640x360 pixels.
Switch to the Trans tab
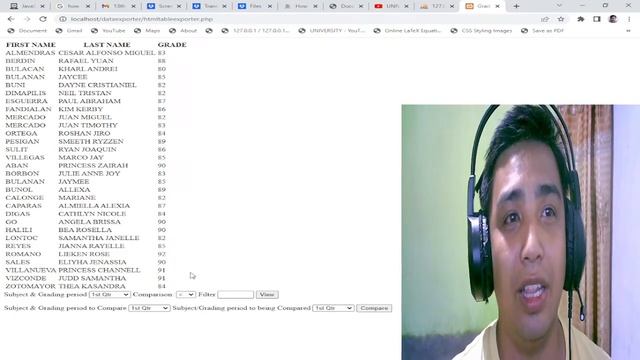[x=210, y=6]
